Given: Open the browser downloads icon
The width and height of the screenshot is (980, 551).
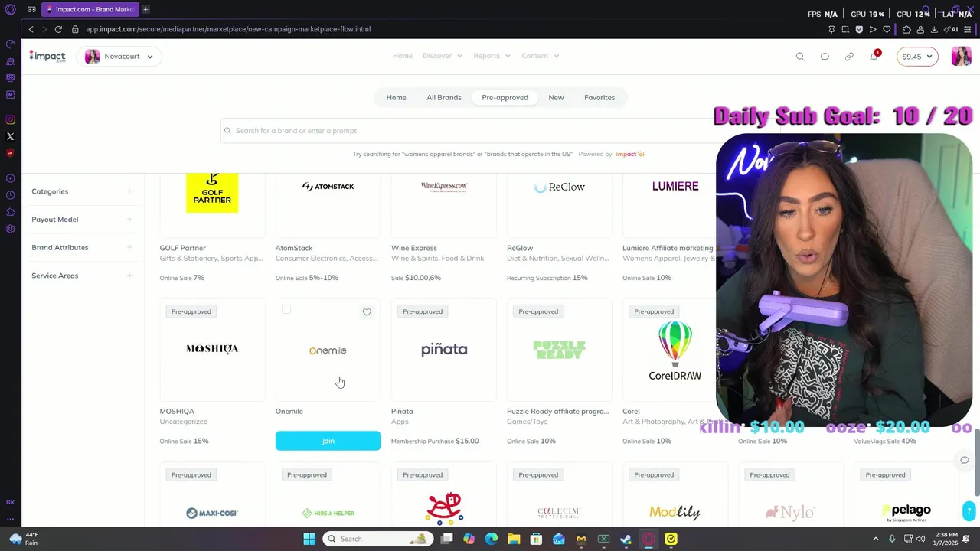Looking at the screenshot, I should [934, 29].
